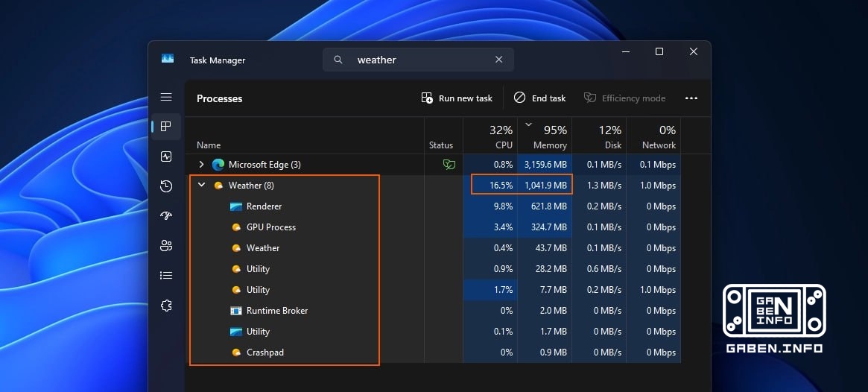
Task: Open the Details sidebar icon
Action: (x=166, y=275)
